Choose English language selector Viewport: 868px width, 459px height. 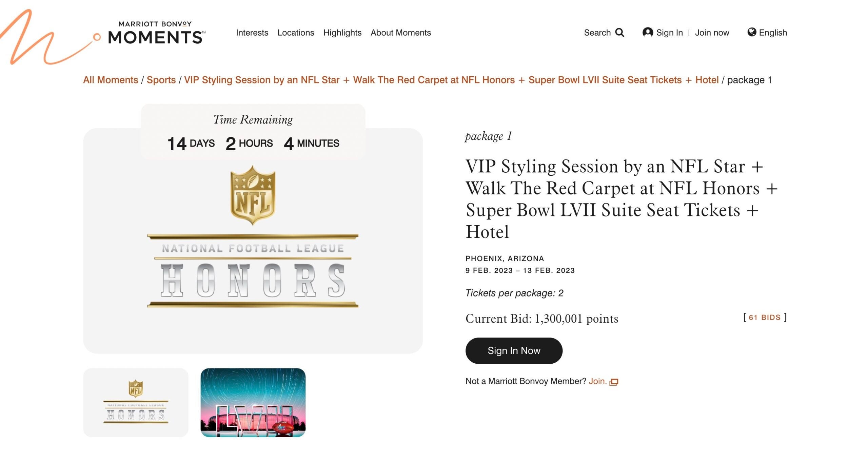click(x=773, y=33)
